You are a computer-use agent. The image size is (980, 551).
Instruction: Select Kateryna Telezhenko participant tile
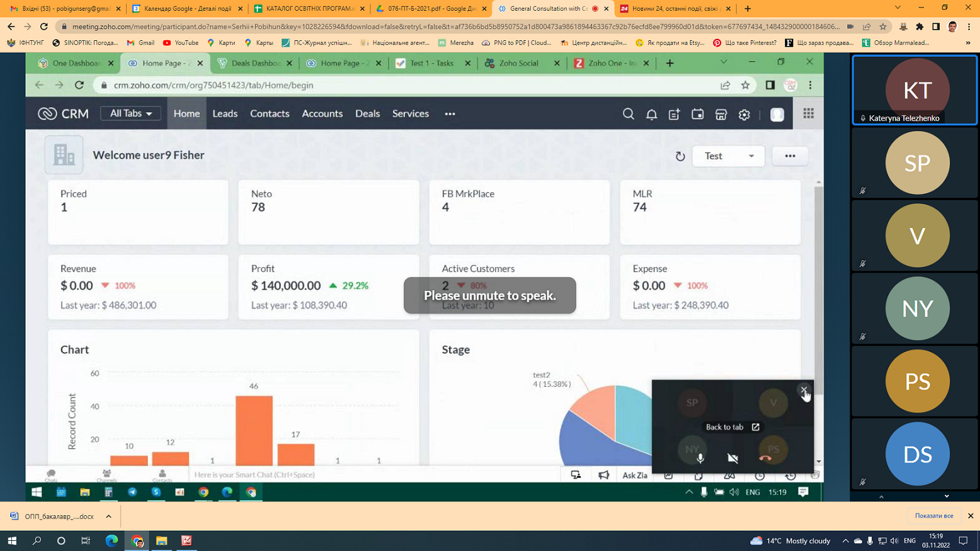tap(914, 90)
